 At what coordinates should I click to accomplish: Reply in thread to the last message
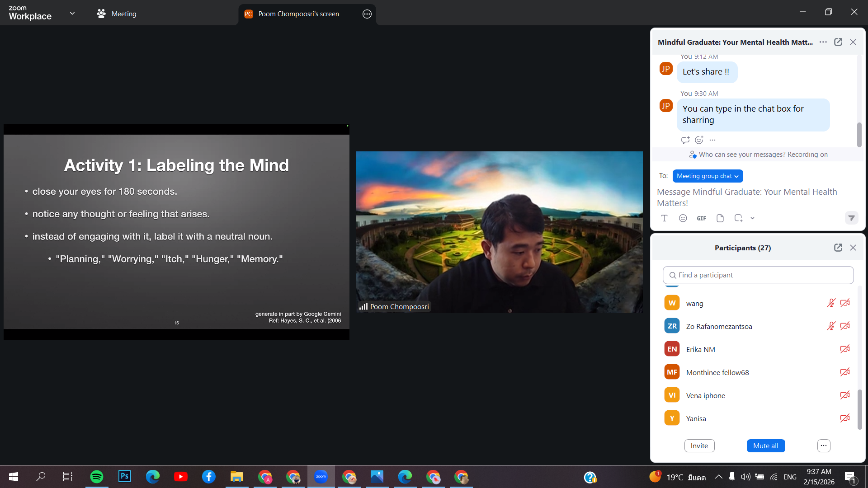[x=685, y=140]
